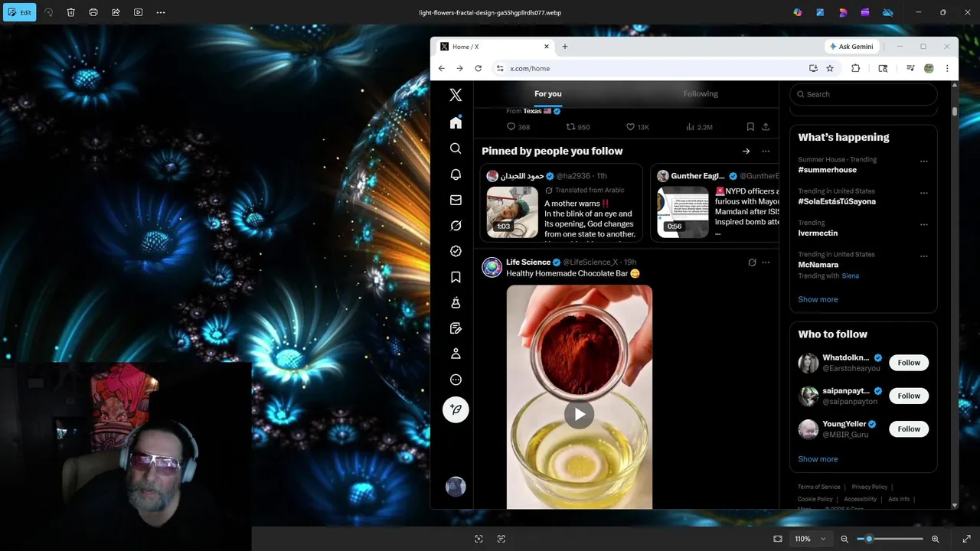The height and width of the screenshot is (551, 980).
Task: Open More circle icon in X sidebar
Action: pos(456,380)
